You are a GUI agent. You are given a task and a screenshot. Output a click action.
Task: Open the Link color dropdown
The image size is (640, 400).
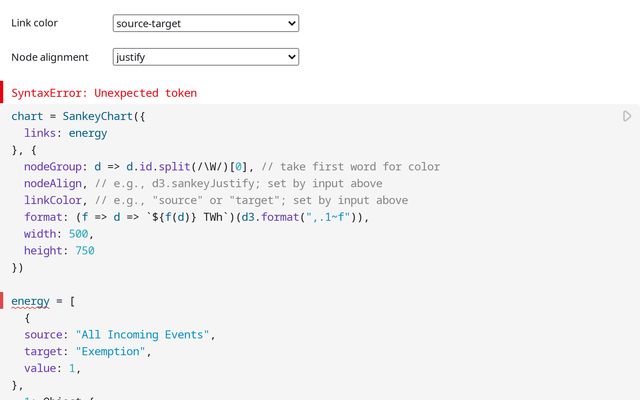tap(206, 23)
